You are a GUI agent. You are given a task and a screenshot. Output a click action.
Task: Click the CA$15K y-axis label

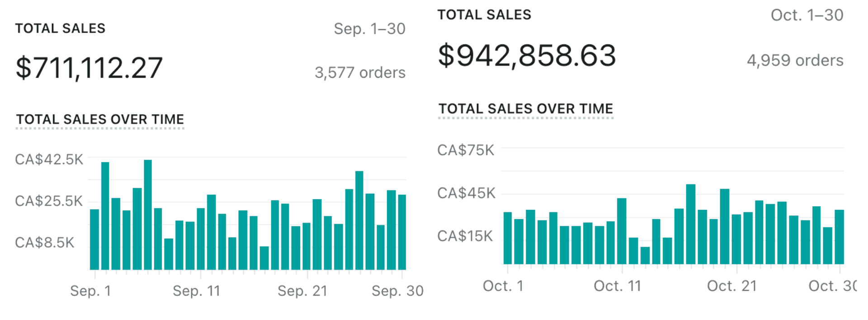pyautogui.click(x=465, y=236)
